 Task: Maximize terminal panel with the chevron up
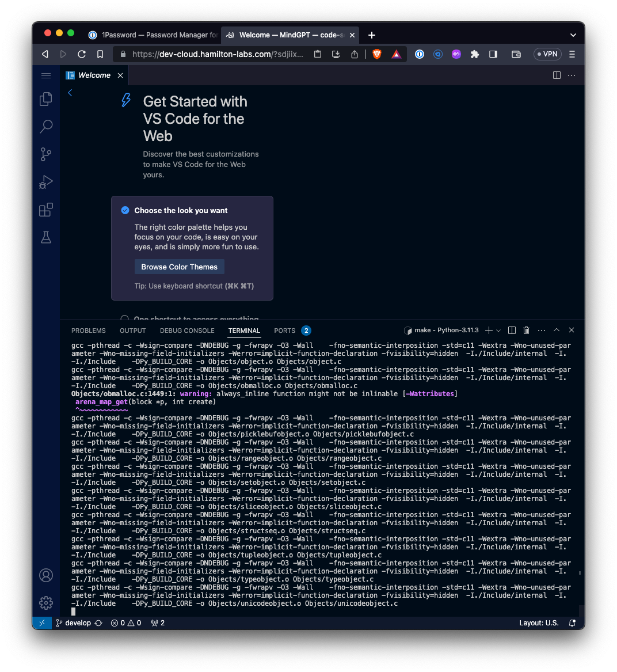(x=557, y=331)
